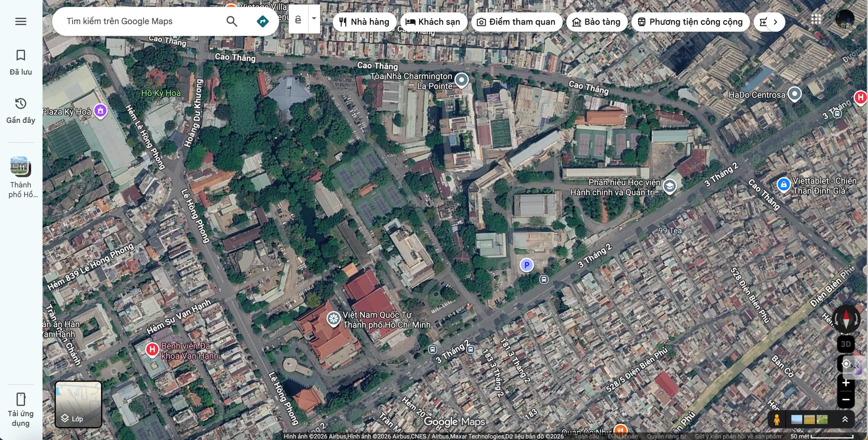Open the Gần đây recent history
The height and width of the screenshot is (440, 868).
tap(21, 111)
